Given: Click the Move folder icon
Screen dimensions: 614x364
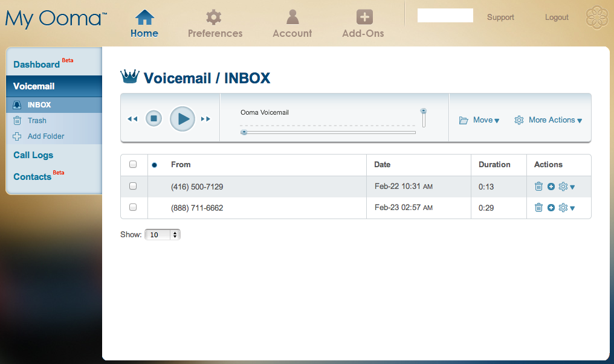Looking at the screenshot, I should pyautogui.click(x=464, y=120).
